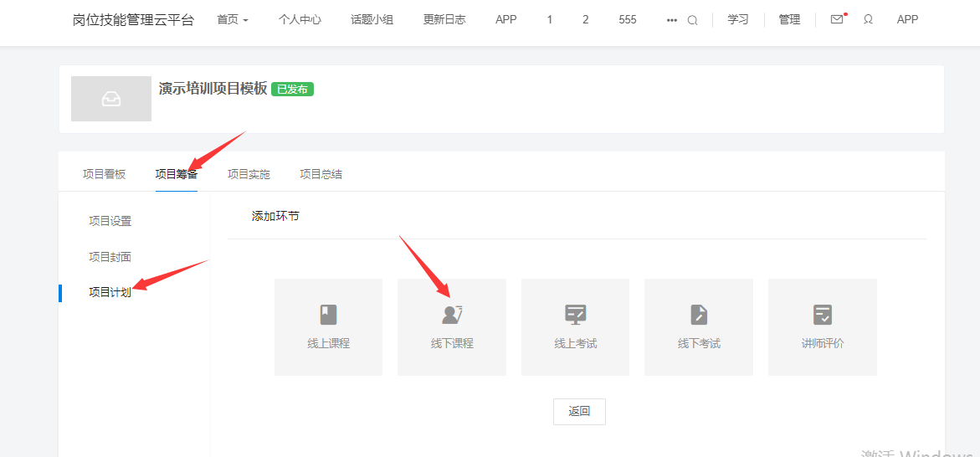The image size is (980, 457).
Task: Click the project cover placeholder image
Action: (111, 99)
